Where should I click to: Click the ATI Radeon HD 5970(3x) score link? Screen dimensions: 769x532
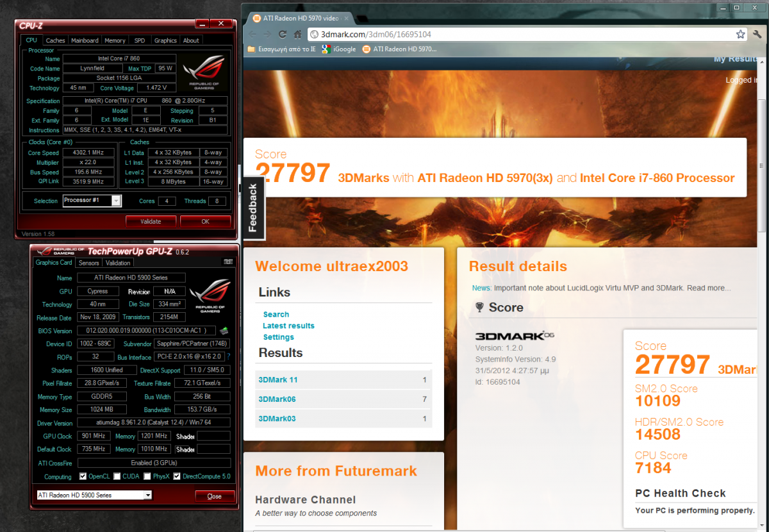coord(485,178)
